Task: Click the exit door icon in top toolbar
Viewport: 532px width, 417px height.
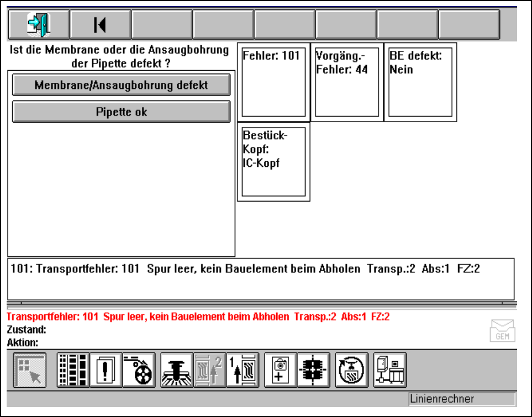Action: click(39, 24)
